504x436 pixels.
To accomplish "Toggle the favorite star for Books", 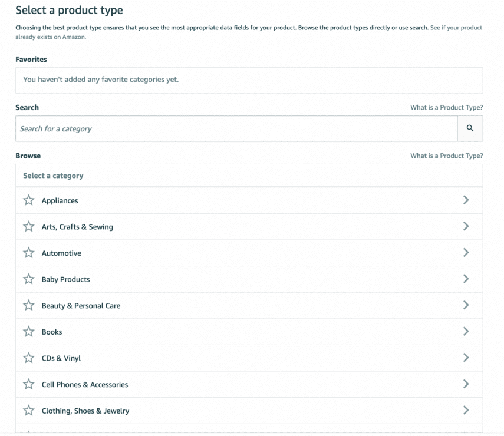I will pyautogui.click(x=28, y=332).
